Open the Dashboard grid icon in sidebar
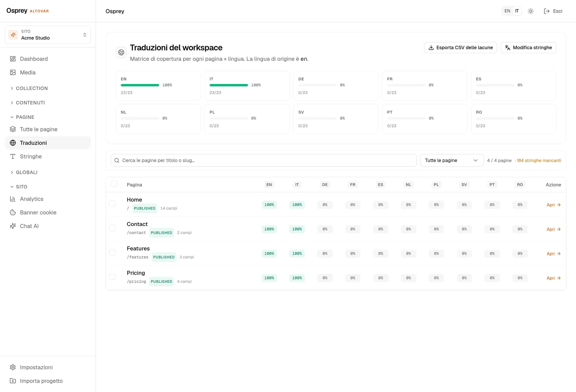Viewport: 576px width, 392px height. [13, 59]
